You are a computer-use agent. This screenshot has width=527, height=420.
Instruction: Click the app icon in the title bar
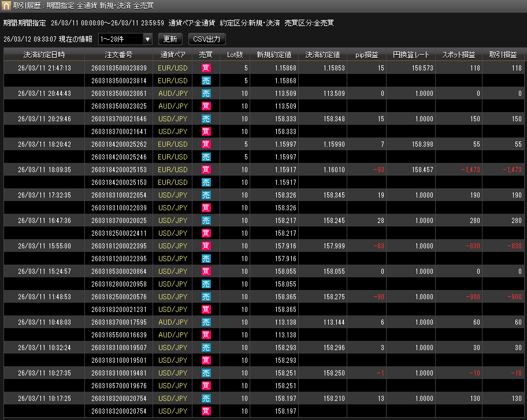click(6, 6)
